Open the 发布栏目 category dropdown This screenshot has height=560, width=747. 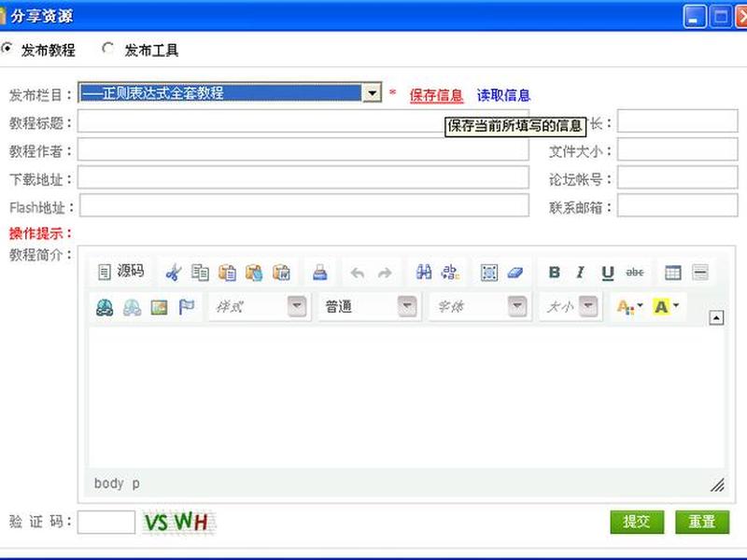click(x=230, y=92)
